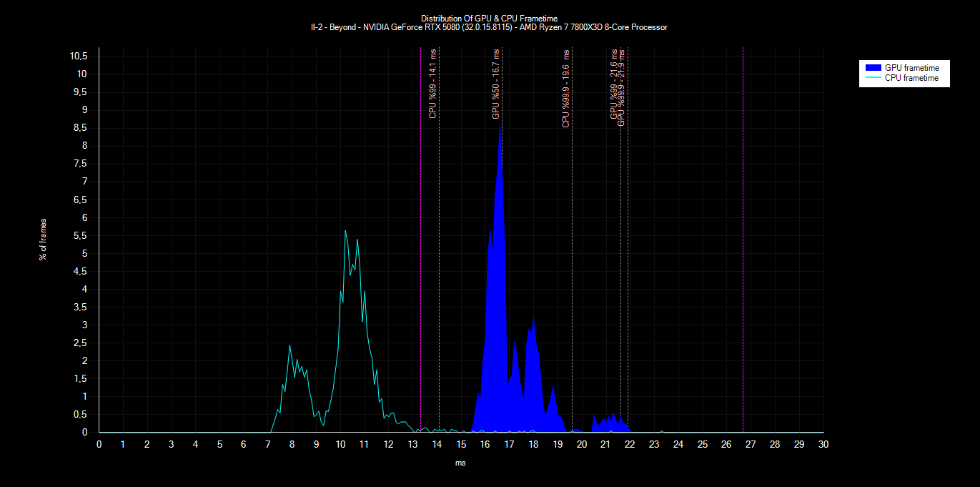Click the 15 tick on the x-axis
The width and height of the screenshot is (980, 487).
461,444
